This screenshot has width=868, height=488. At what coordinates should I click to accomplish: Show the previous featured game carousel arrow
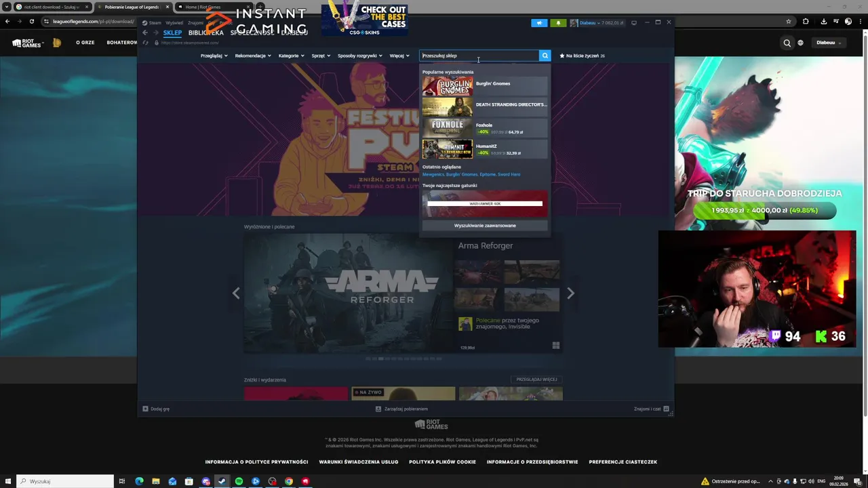236,293
